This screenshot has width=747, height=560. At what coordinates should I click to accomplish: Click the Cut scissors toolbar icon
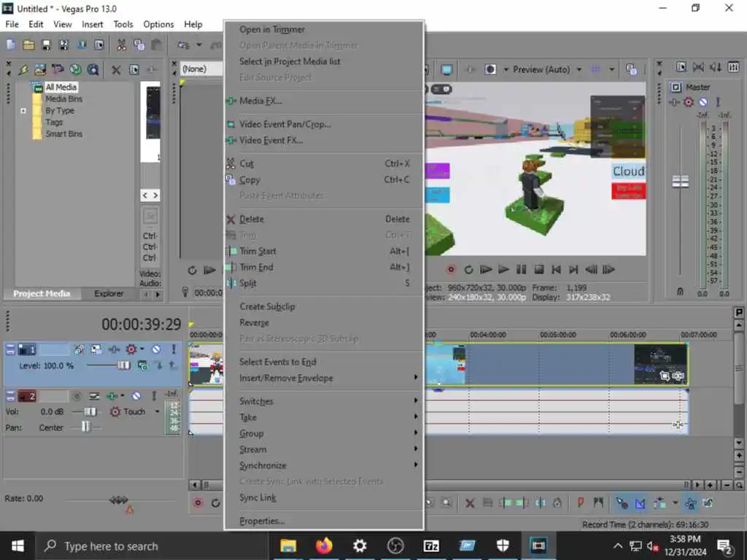click(x=122, y=44)
